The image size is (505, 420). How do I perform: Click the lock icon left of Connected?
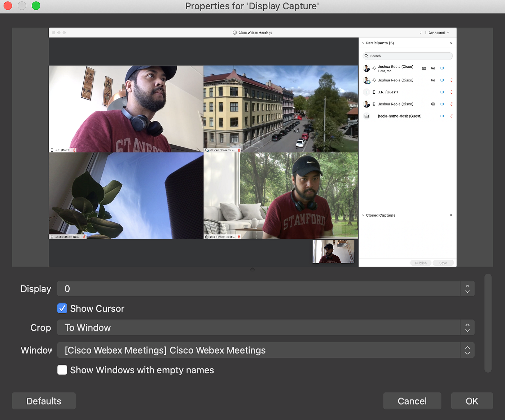coord(421,33)
